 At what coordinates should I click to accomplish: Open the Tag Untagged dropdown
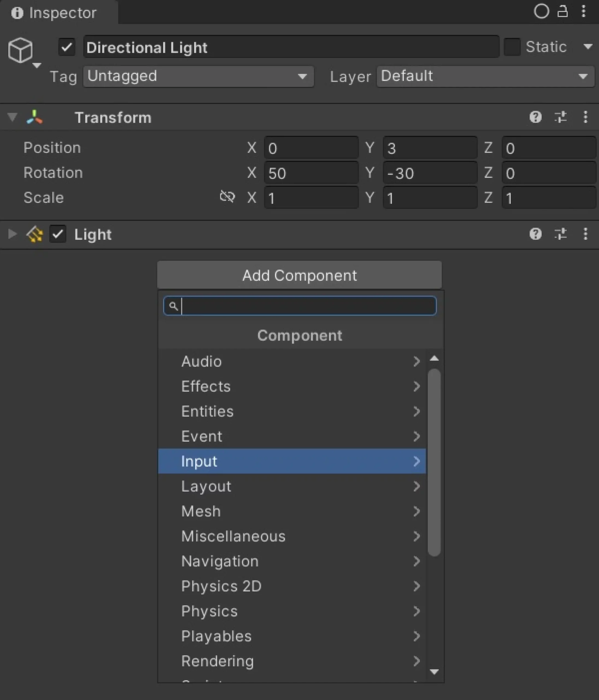pos(198,77)
